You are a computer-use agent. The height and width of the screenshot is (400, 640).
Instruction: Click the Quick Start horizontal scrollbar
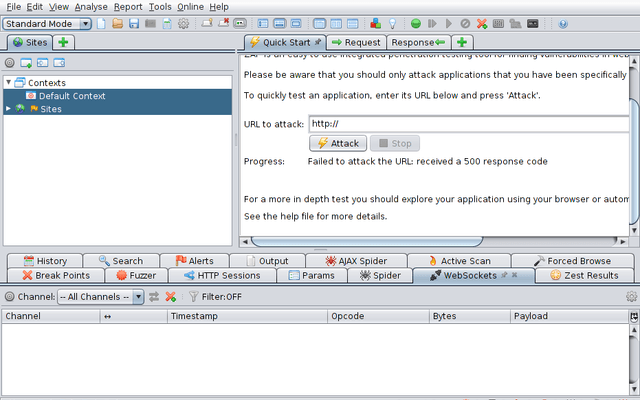(367, 241)
